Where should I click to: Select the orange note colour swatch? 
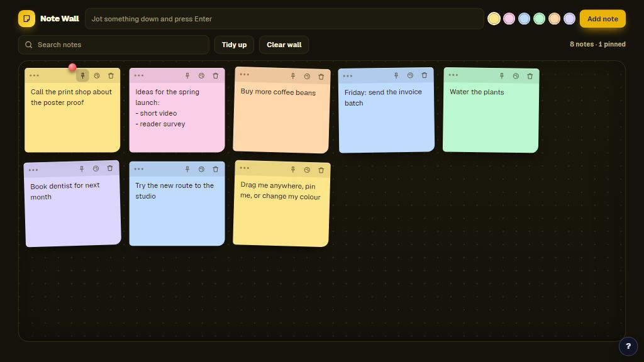[554, 19]
